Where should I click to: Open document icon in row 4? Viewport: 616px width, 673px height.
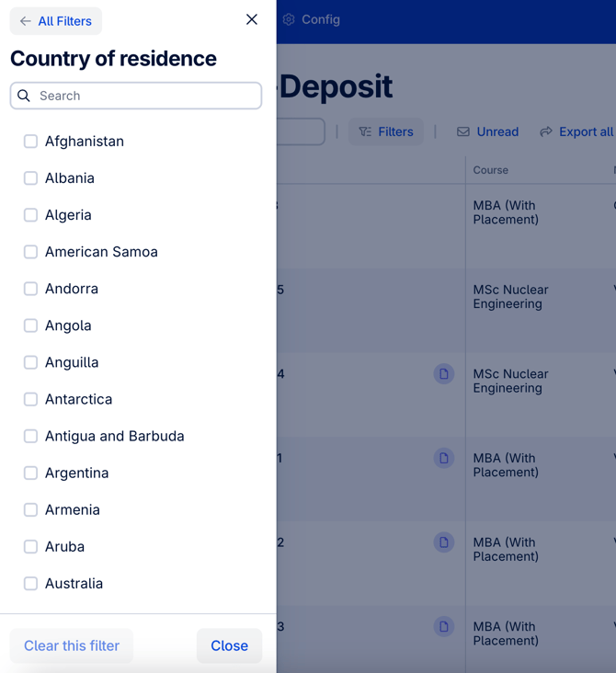click(444, 374)
